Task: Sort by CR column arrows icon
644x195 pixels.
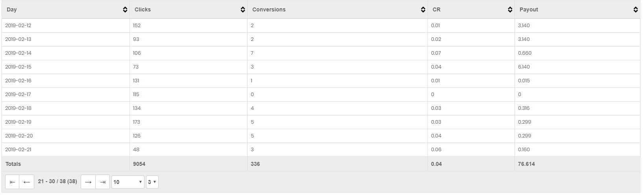Action: [510, 9]
